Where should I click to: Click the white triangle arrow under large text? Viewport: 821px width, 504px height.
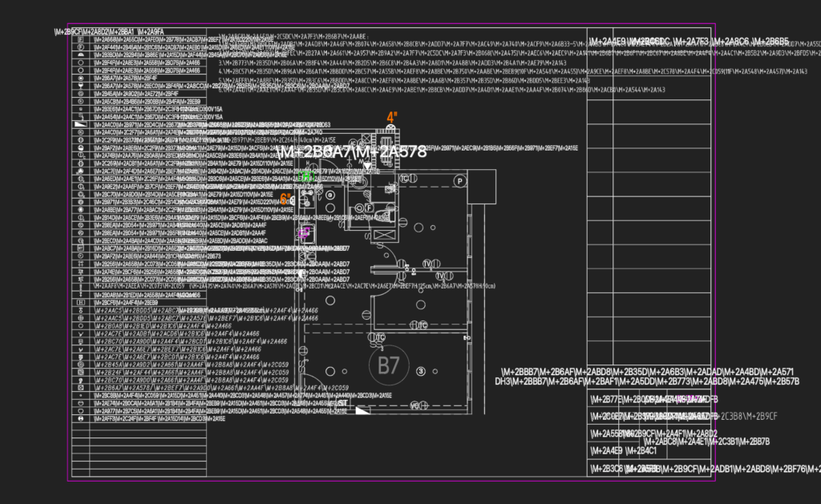(x=367, y=166)
